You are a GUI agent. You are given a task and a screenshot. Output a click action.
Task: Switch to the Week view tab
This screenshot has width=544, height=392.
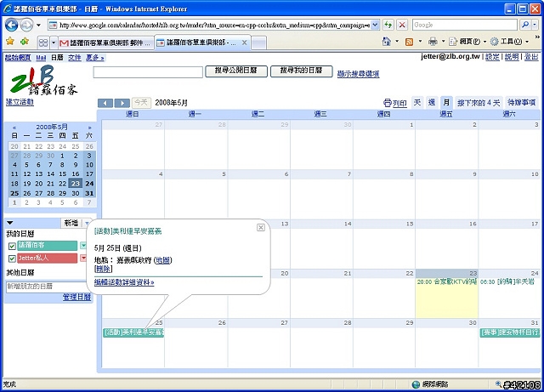[432, 102]
